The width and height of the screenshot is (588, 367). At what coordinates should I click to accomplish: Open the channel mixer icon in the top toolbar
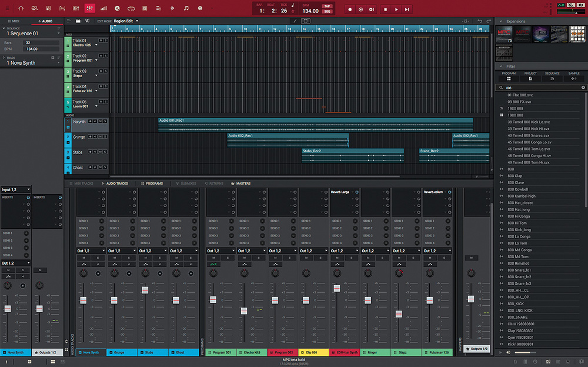[x=89, y=8]
